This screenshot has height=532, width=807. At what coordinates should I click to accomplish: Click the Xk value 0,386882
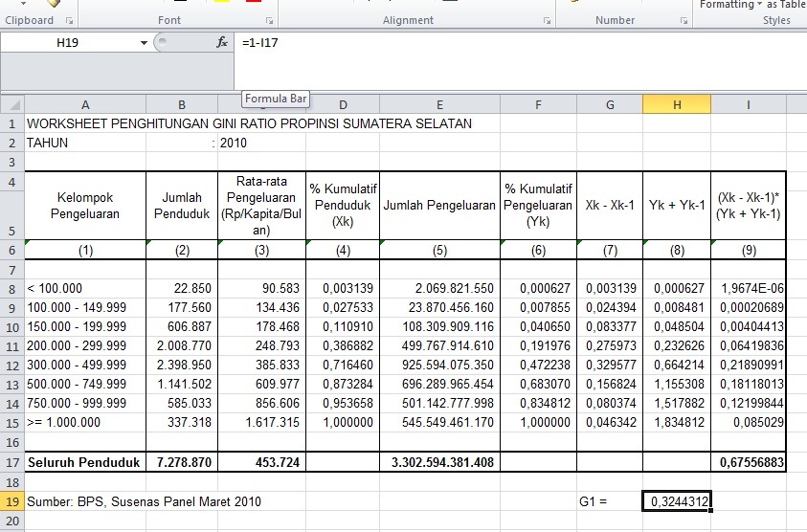click(x=343, y=345)
